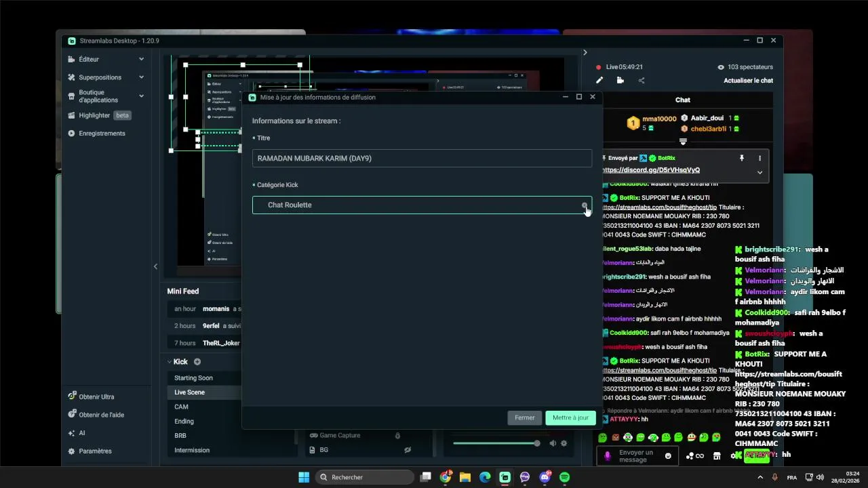
Task: Open streamlabs.com tip link in chat
Action: [659, 207]
